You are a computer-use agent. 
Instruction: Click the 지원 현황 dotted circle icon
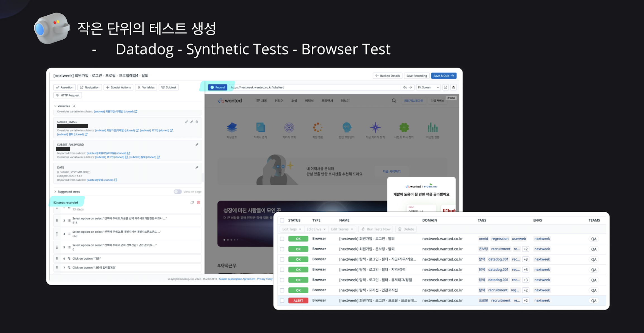(x=318, y=127)
